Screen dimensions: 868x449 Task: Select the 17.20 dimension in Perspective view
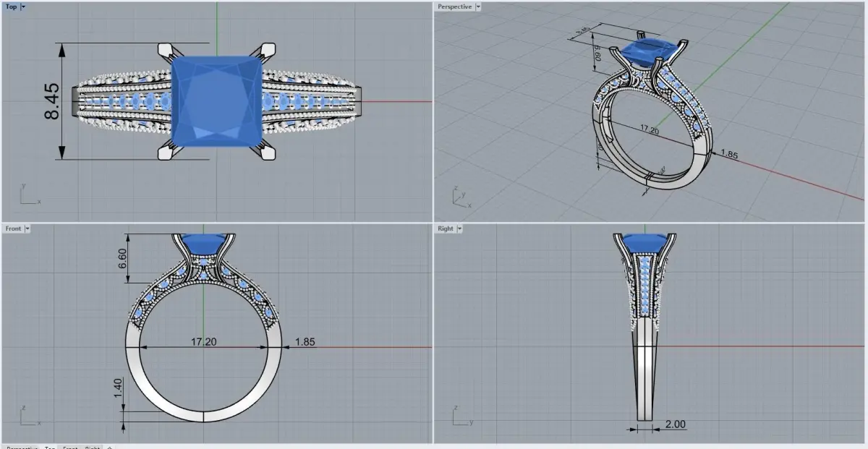[649, 130]
